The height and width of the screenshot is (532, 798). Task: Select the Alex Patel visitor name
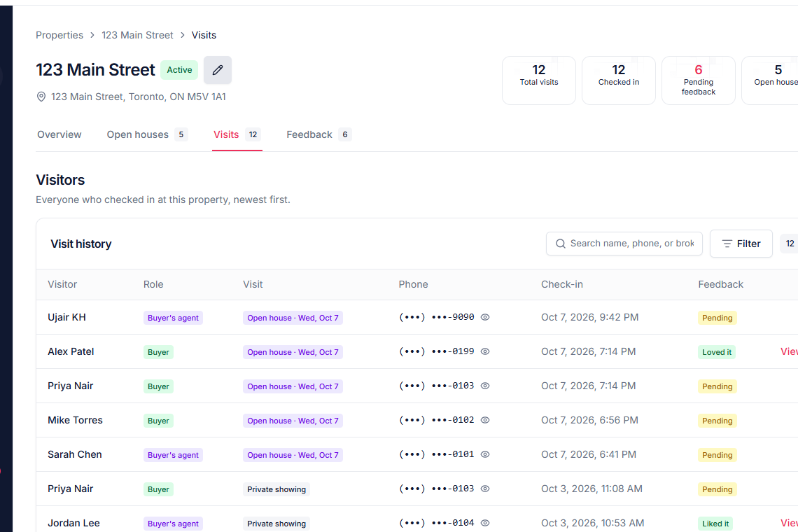[x=71, y=351]
